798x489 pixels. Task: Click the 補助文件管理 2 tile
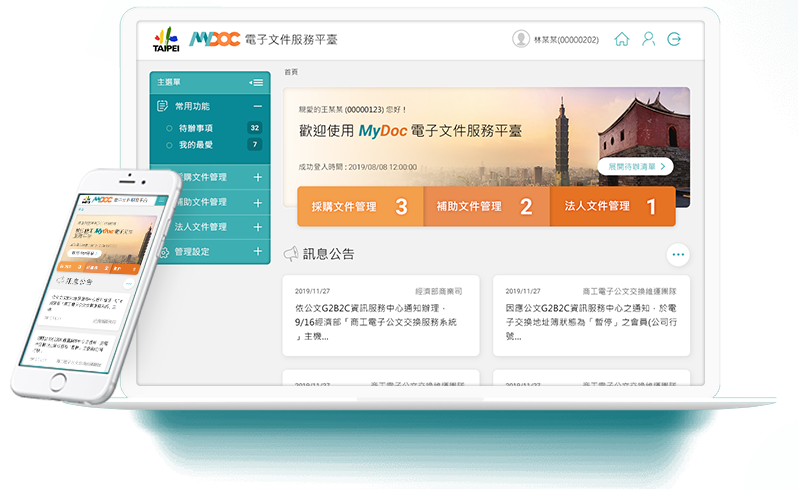pyautogui.click(x=486, y=207)
